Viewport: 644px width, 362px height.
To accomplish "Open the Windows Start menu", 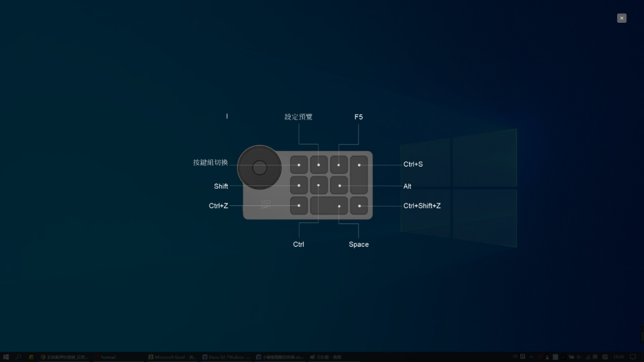I will click(x=6, y=357).
